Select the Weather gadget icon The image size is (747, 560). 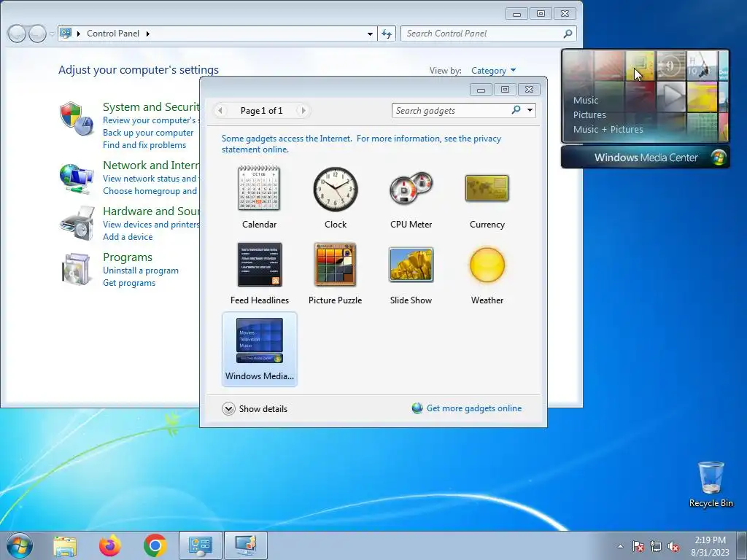[487, 265]
